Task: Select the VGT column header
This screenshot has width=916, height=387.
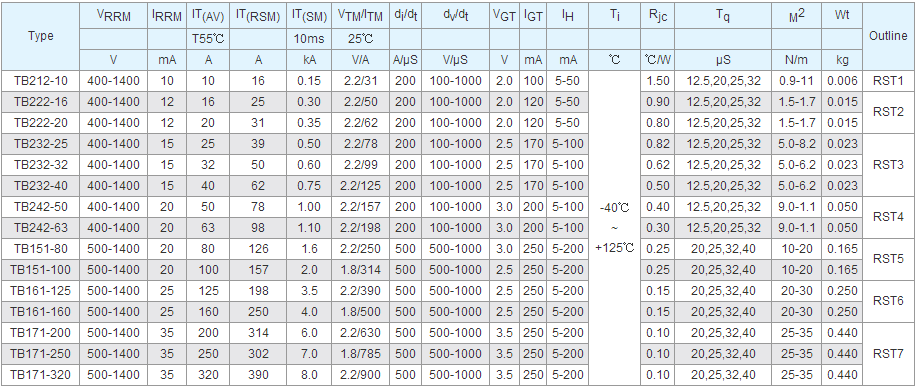Action: coord(504,16)
